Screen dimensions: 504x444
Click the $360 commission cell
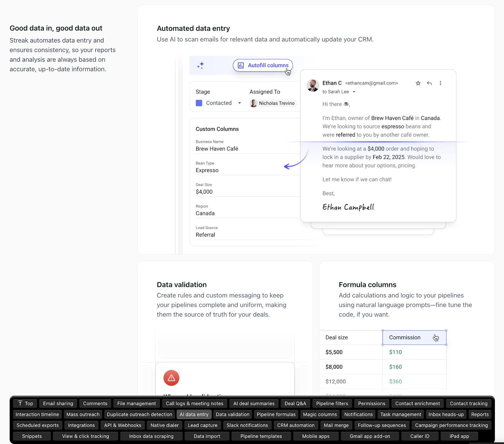(414, 381)
